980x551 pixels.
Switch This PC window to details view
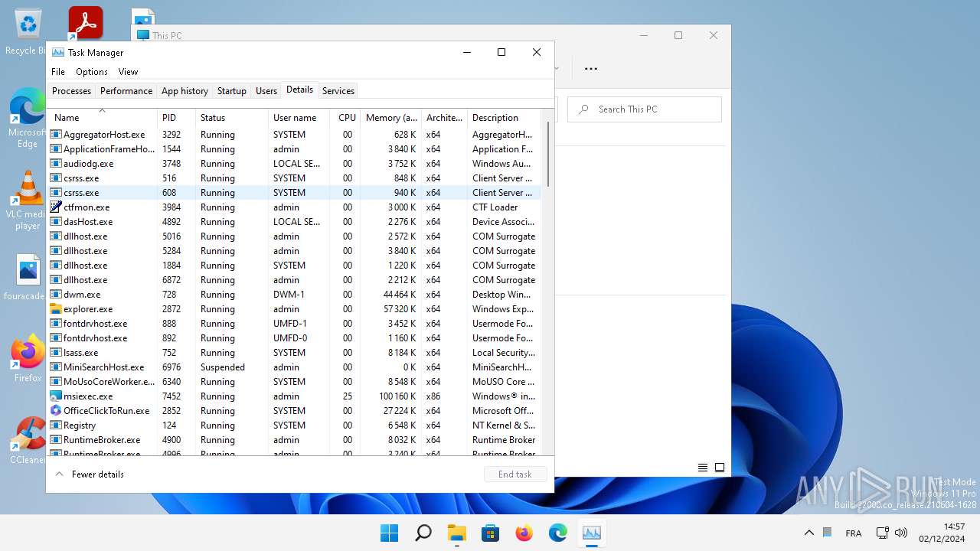click(703, 468)
